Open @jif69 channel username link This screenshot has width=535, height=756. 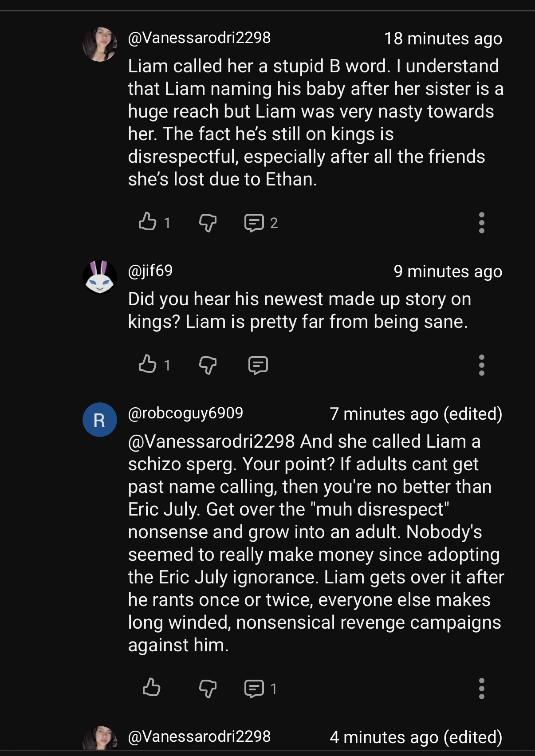150,271
